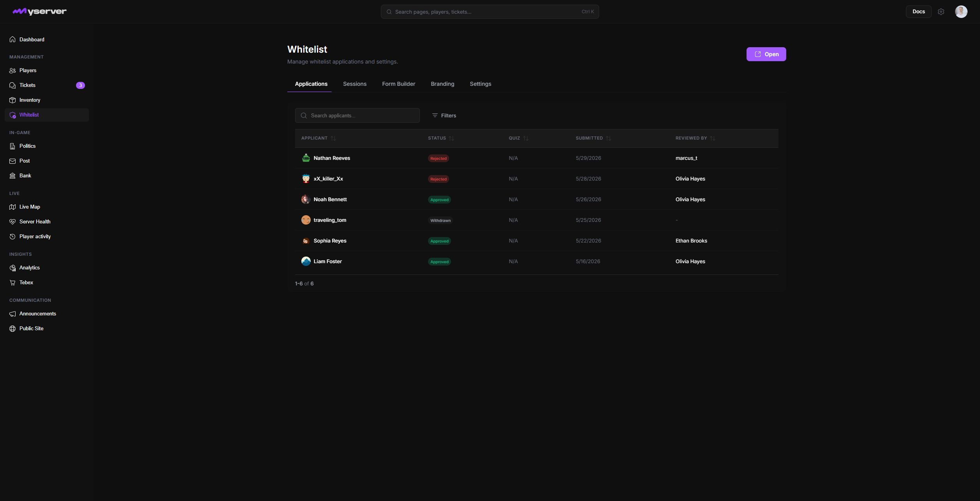Image resolution: width=980 pixels, height=501 pixels.
Task: Click submitted date 5/28/2026
Action: click(x=588, y=179)
